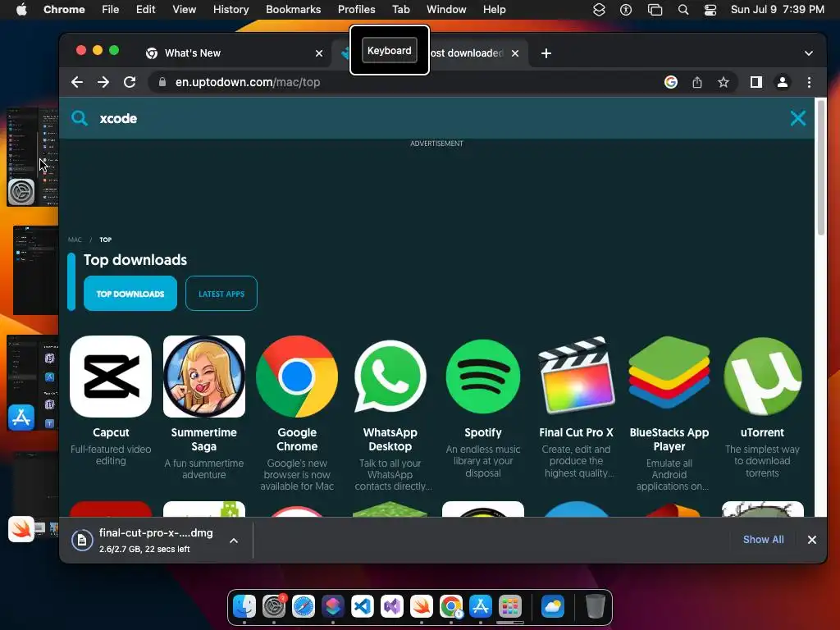Open the Summertime Saga app icon
The image size is (840, 630).
tap(204, 377)
